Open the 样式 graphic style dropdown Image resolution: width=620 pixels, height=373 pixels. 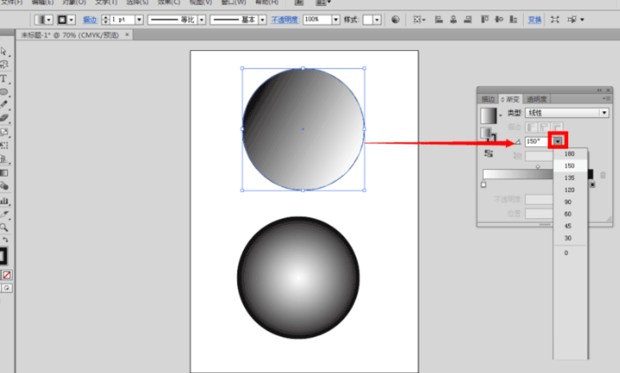click(x=377, y=19)
